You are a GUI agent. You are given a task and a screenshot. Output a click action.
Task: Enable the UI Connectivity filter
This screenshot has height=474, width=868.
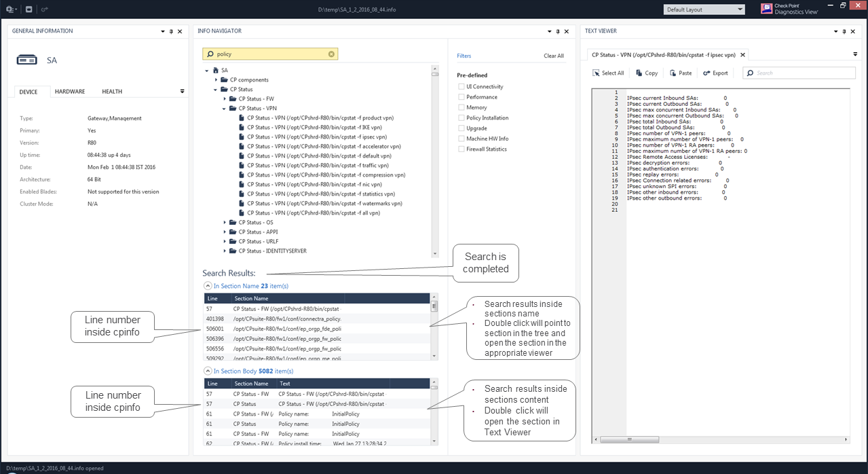[461, 87]
